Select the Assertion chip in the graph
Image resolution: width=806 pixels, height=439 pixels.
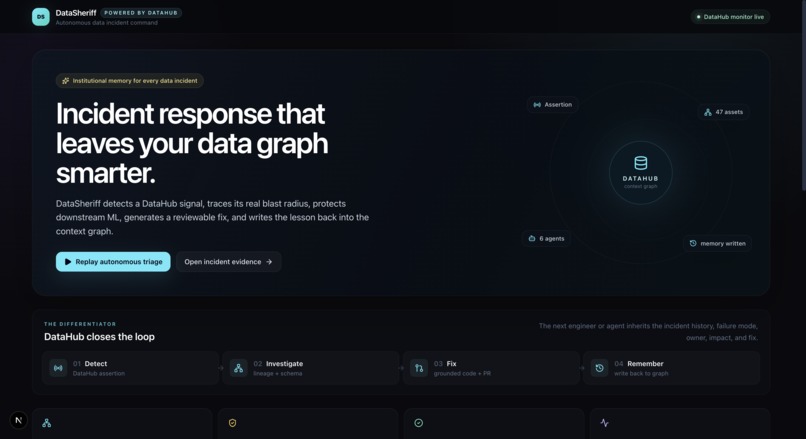click(553, 105)
